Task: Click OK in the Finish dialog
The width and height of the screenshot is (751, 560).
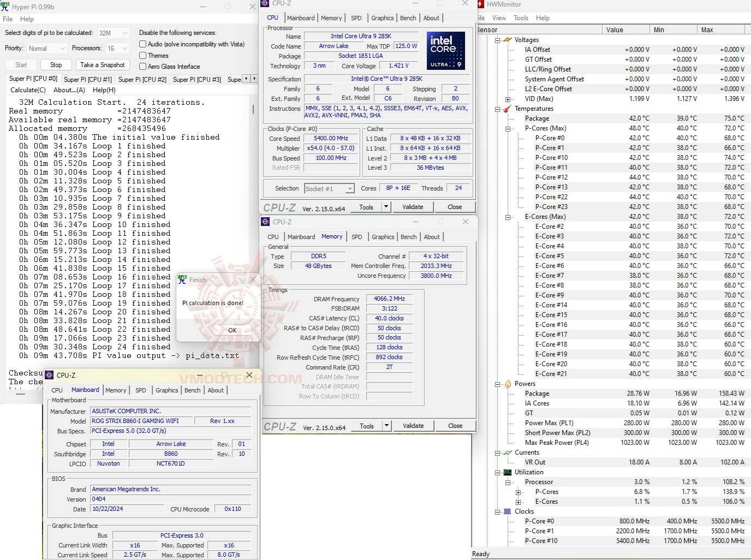Action: click(233, 330)
